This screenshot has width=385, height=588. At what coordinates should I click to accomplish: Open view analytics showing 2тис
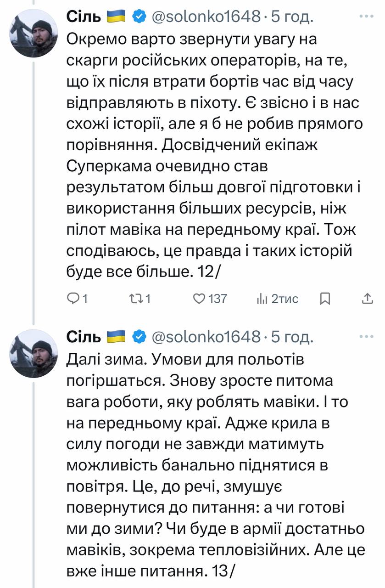tap(262, 299)
